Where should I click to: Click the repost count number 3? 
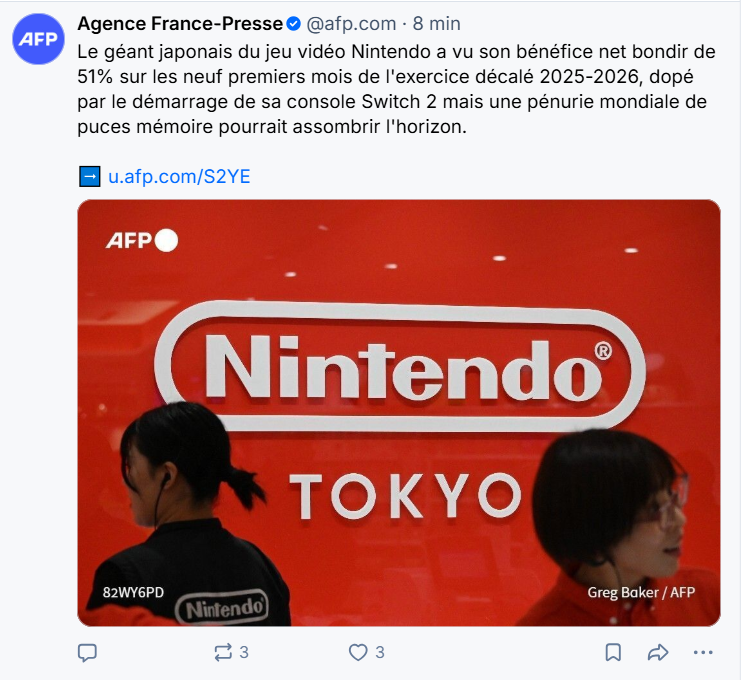pos(244,653)
